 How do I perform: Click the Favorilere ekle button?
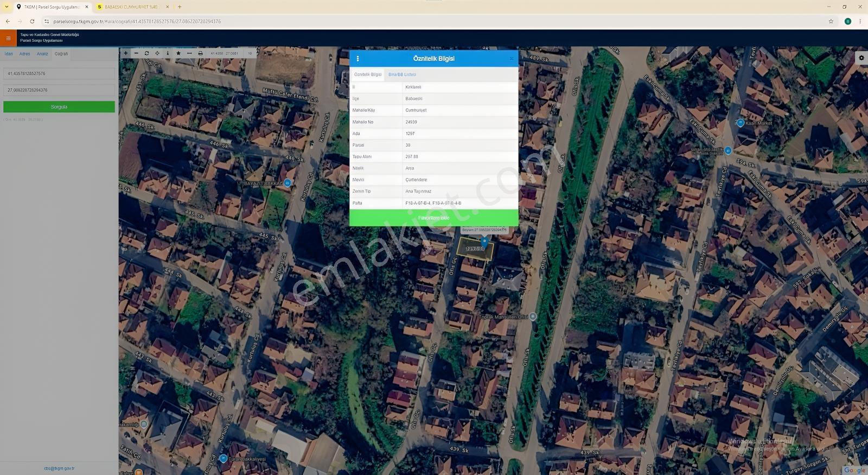click(x=433, y=218)
